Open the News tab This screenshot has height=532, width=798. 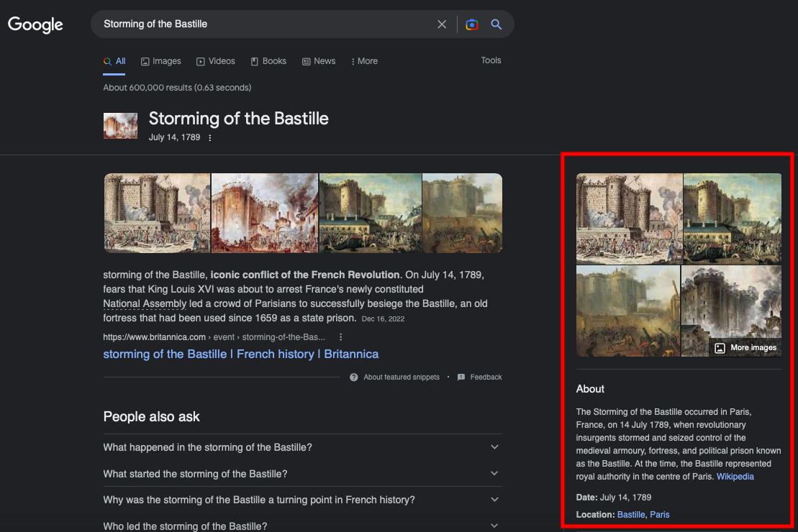319,61
